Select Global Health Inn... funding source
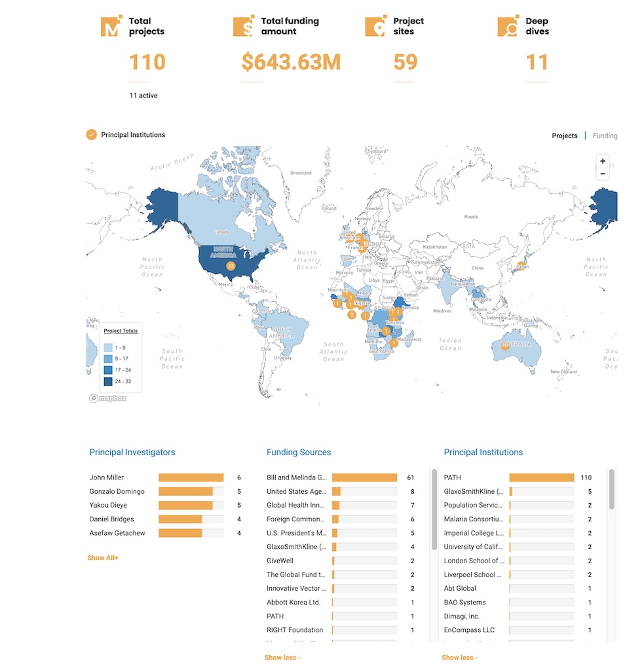This screenshot has height=672, width=642. point(341,505)
